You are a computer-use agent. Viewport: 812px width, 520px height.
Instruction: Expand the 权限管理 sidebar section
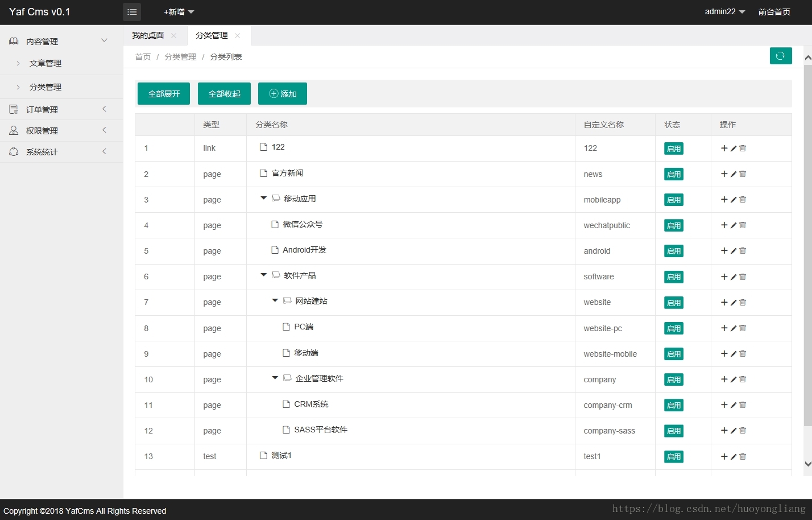coord(61,130)
